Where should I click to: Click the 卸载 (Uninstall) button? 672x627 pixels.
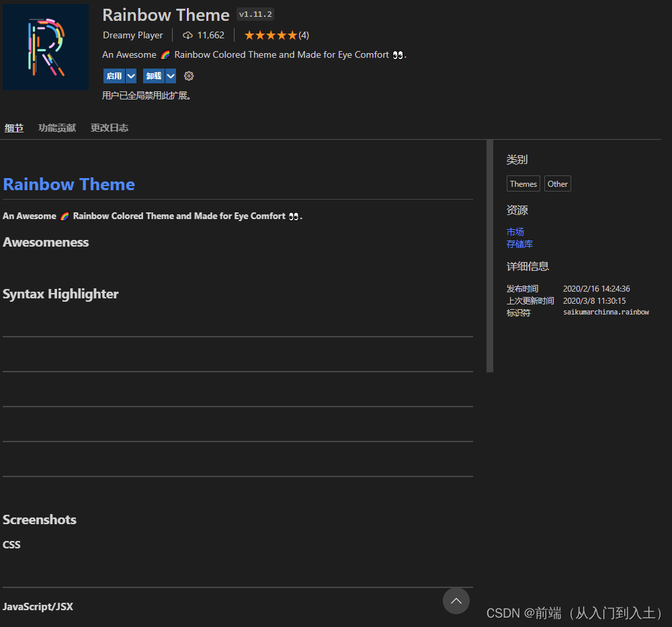pos(154,77)
